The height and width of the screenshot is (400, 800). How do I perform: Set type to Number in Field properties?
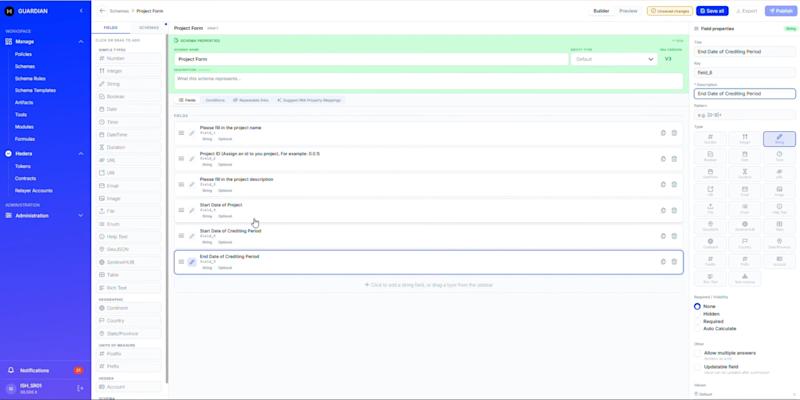tap(710, 139)
